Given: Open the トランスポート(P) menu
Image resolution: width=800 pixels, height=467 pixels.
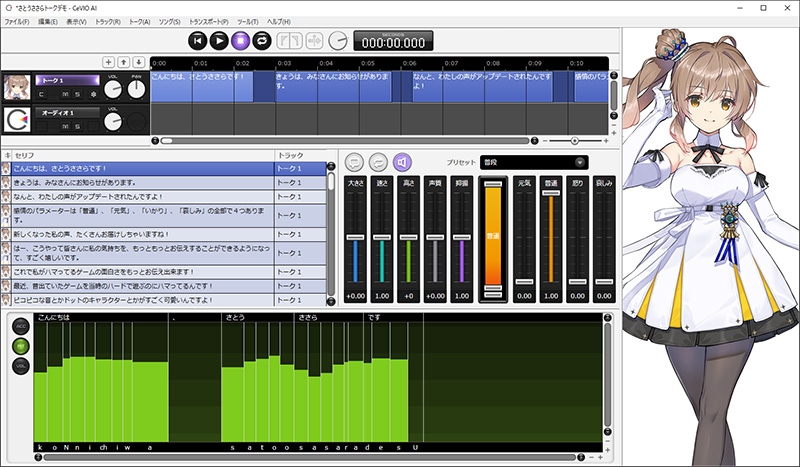Looking at the screenshot, I should 209,22.
